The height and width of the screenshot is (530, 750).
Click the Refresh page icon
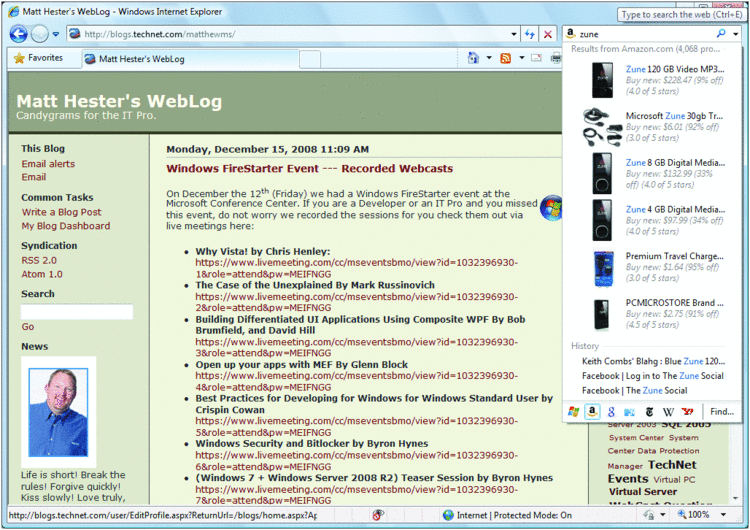[529, 34]
